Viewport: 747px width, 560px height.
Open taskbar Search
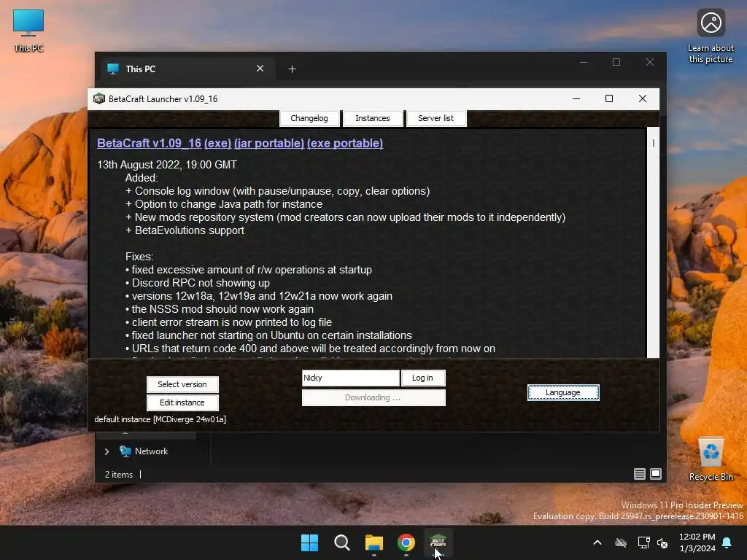pyautogui.click(x=341, y=542)
